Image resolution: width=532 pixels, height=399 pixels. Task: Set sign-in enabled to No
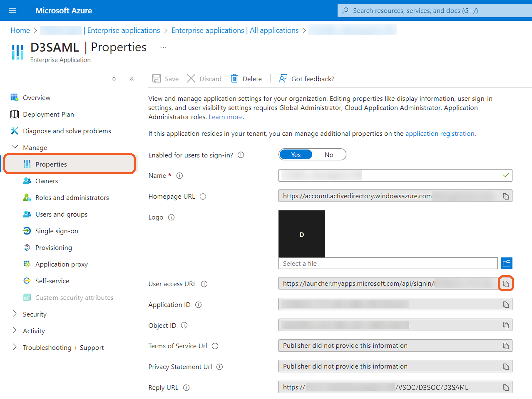pos(329,155)
